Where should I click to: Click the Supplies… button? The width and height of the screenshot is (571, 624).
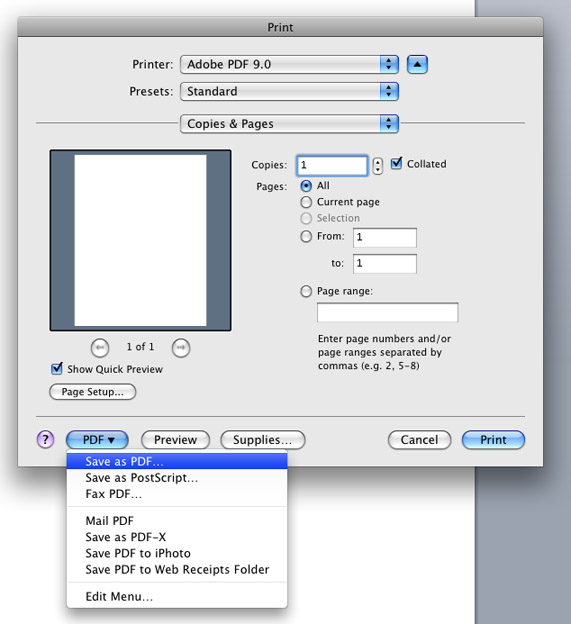point(263,440)
